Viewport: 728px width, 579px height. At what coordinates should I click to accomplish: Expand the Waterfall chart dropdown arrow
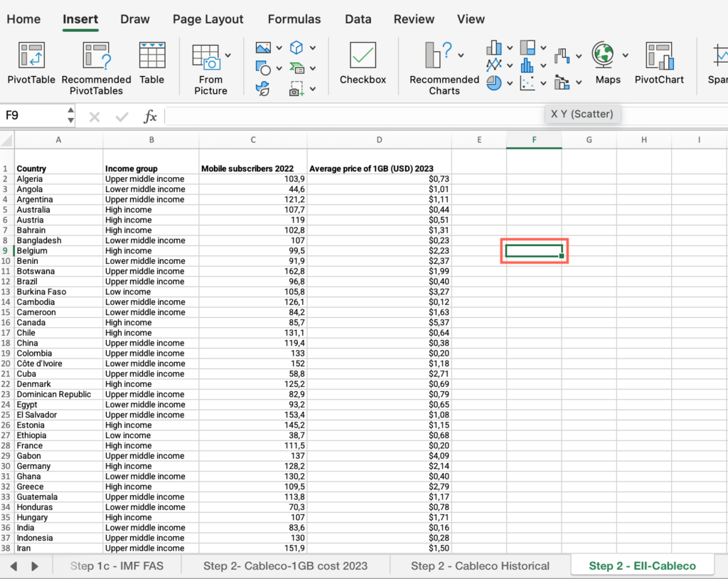[x=579, y=56]
